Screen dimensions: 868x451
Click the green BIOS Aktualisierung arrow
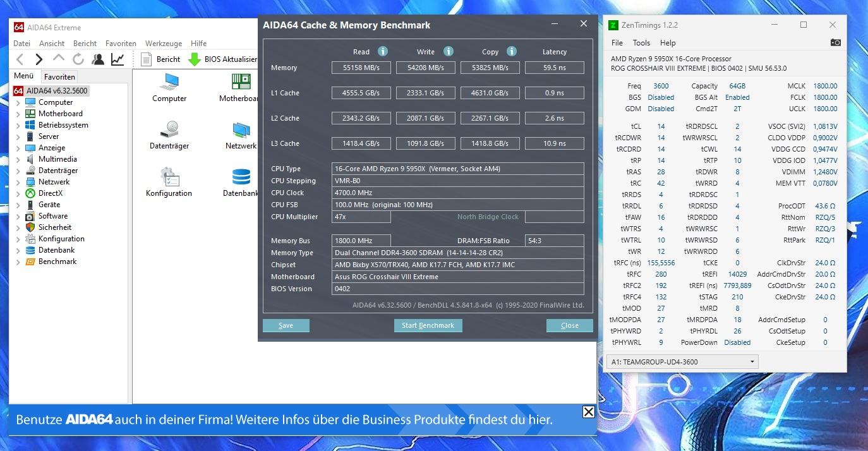(x=195, y=59)
